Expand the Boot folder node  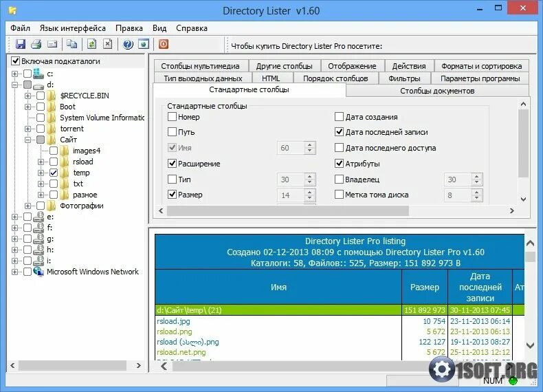pyautogui.click(x=27, y=107)
